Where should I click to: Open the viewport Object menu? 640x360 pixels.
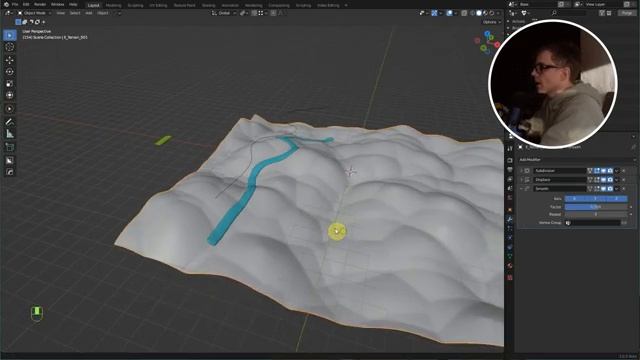[x=103, y=13]
